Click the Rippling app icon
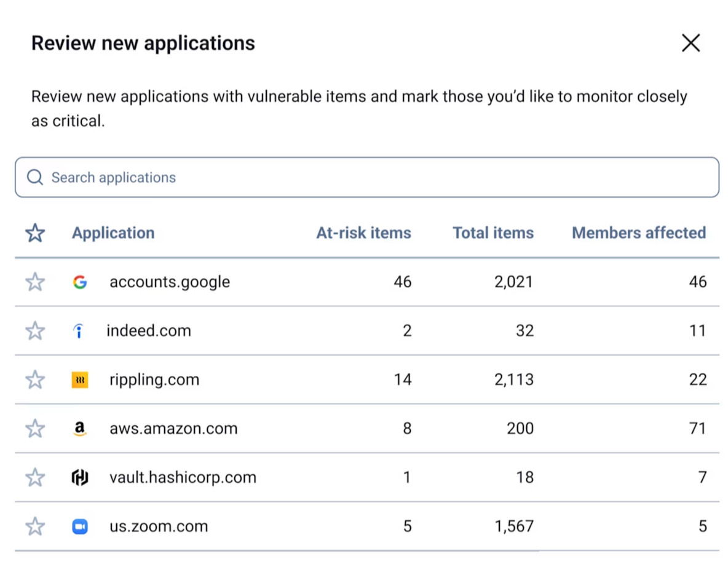Viewport: 728px width, 569px height. [80, 380]
